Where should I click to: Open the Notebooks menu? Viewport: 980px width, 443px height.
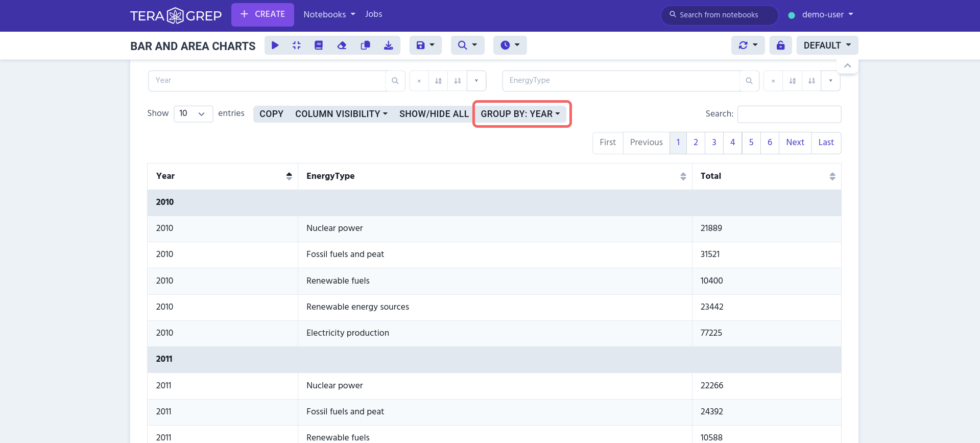point(329,14)
